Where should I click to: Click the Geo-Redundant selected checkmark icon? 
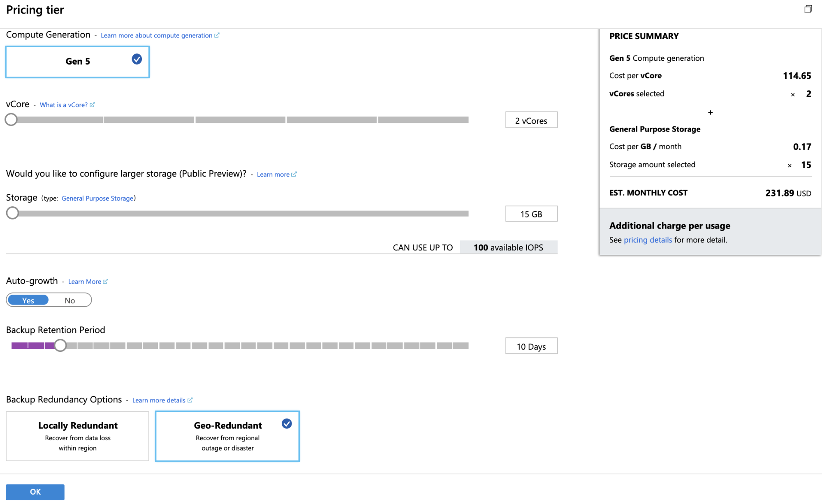(287, 424)
